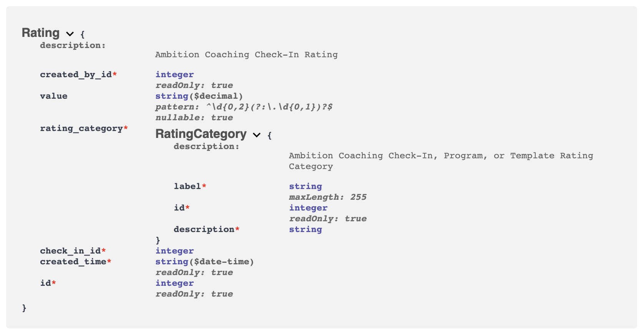
Task: Click the check_in_id field name
Action: tap(70, 250)
